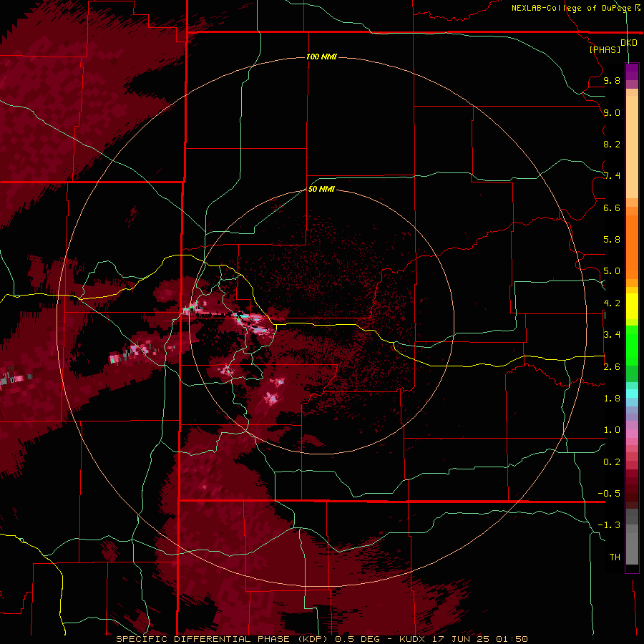Click the TH label on the color scale
Screen dimensions: 644x644
[615, 557]
